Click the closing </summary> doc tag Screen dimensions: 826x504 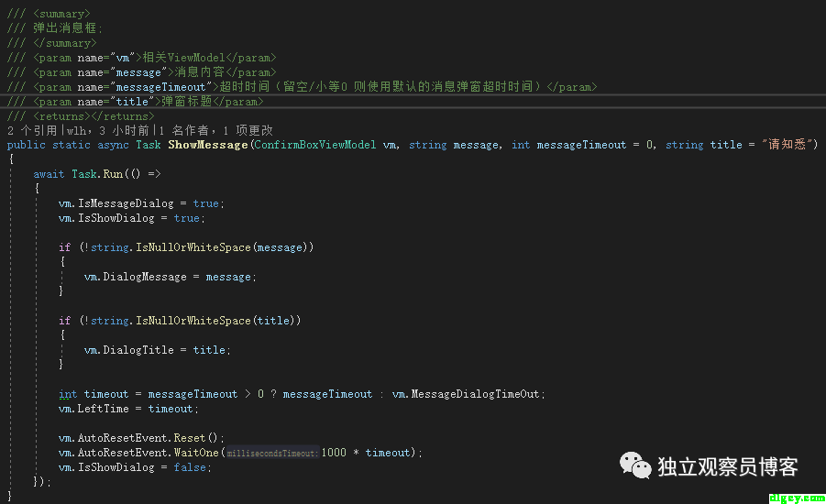65,43
